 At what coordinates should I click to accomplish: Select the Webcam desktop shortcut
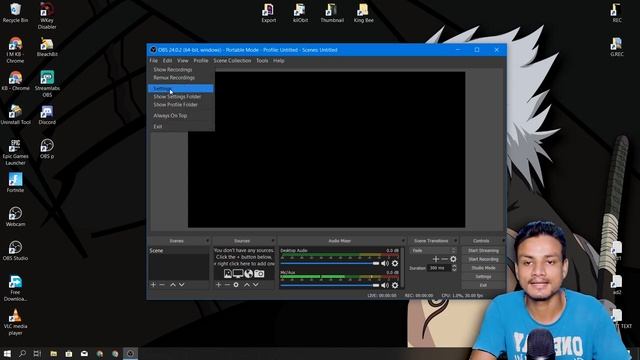[x=15, y=216]
